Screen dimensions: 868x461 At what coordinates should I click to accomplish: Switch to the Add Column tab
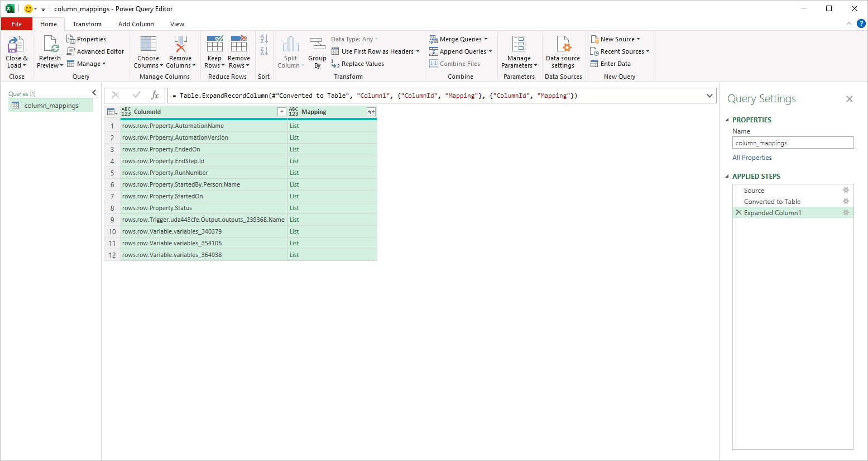(x=136, y=24)
